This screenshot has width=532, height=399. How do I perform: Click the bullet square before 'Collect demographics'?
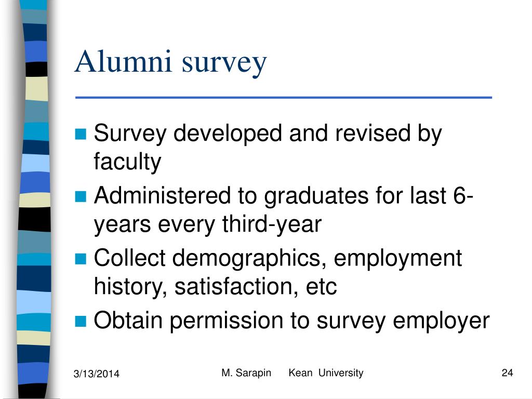pos(81,259)
